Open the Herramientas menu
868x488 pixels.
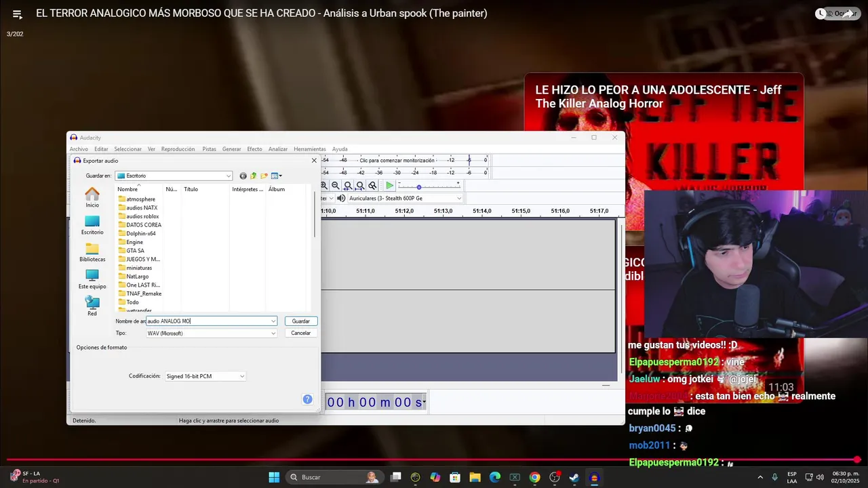310,149
